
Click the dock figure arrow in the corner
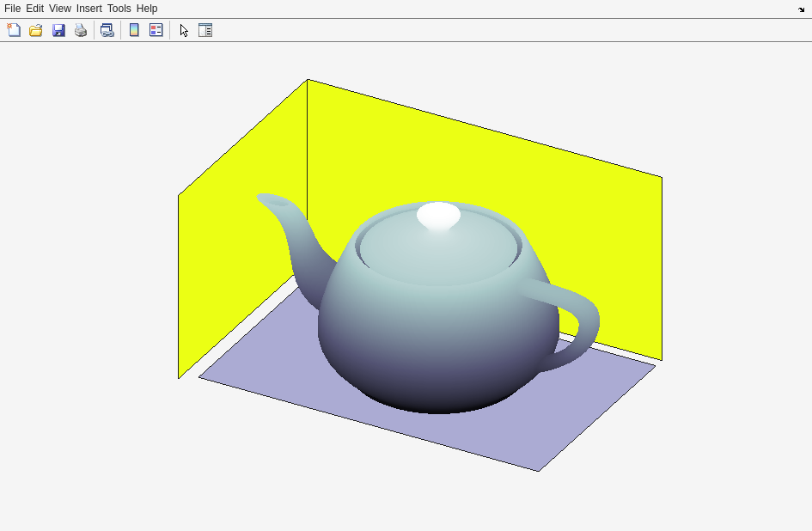pyautogui.click(x=801, y=9)
